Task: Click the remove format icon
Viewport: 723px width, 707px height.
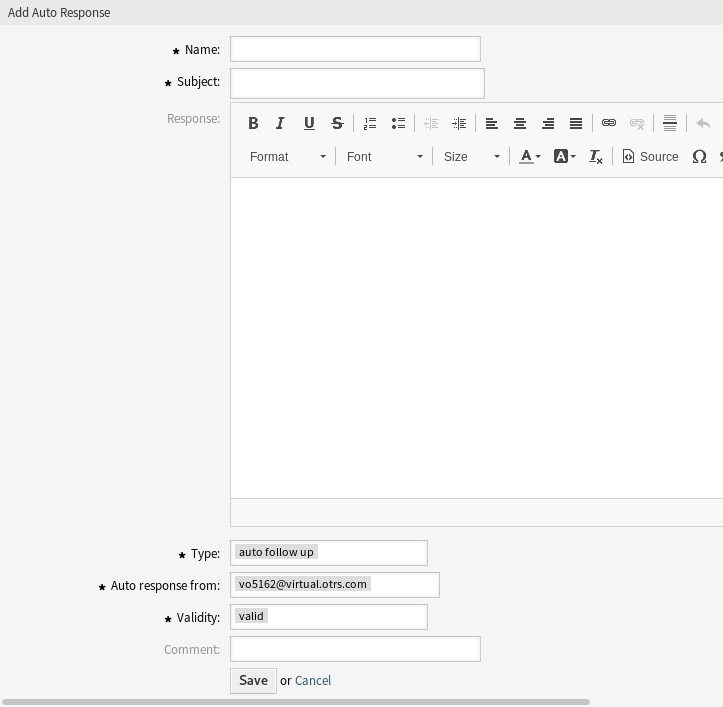Action: [x=595, y=157]
